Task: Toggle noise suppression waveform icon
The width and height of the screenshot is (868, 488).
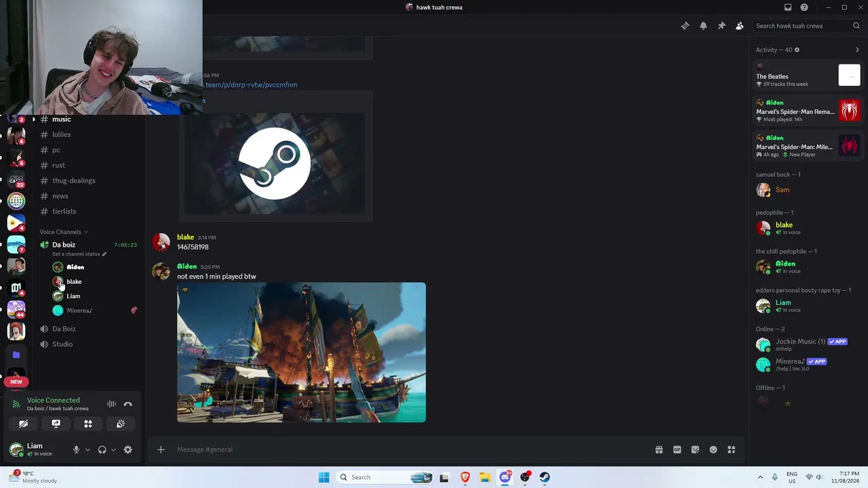Action: click(x=111, y=404)
